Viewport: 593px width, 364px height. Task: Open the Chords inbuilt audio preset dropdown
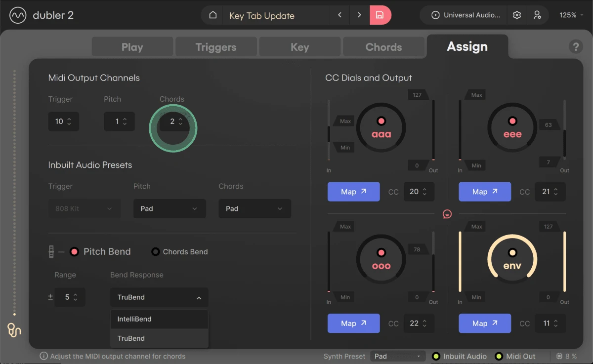(255, 208)
